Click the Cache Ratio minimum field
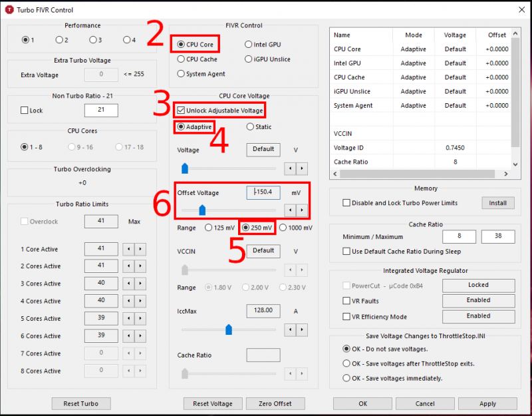The height and width of the screenshot is (416, 532). point(459,236)
